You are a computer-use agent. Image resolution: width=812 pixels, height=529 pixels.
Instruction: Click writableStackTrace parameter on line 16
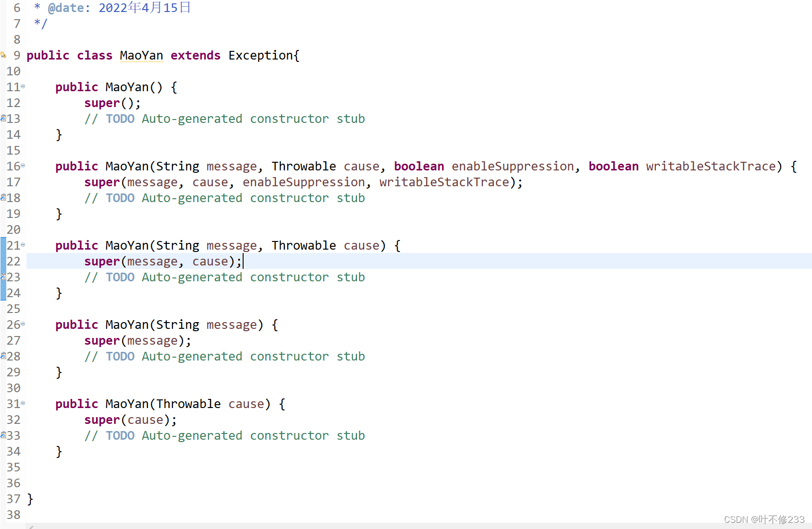click(711, 166)
